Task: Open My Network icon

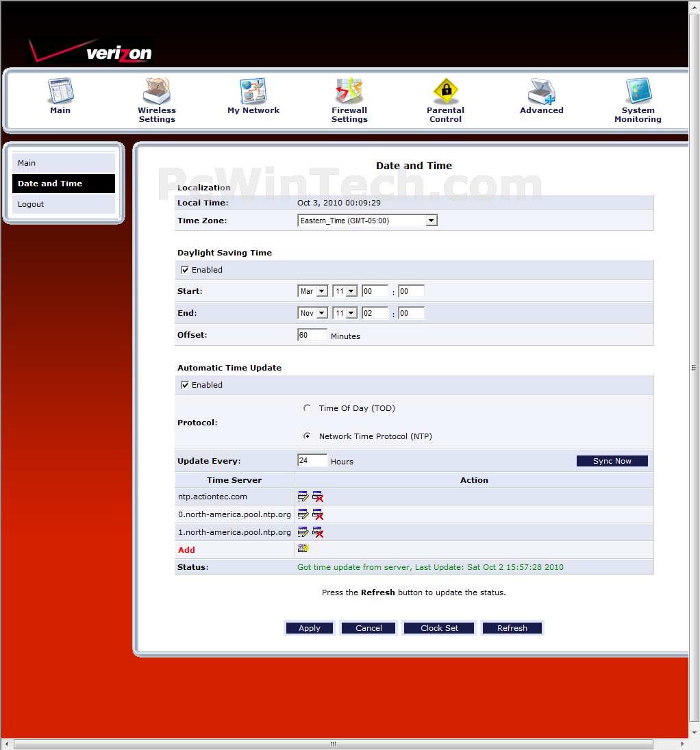Action: 253,91
